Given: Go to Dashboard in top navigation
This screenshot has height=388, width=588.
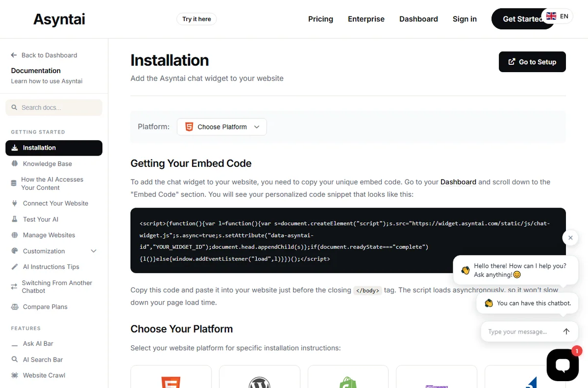Looking at the screenshot, I should [x=418, y=19].
